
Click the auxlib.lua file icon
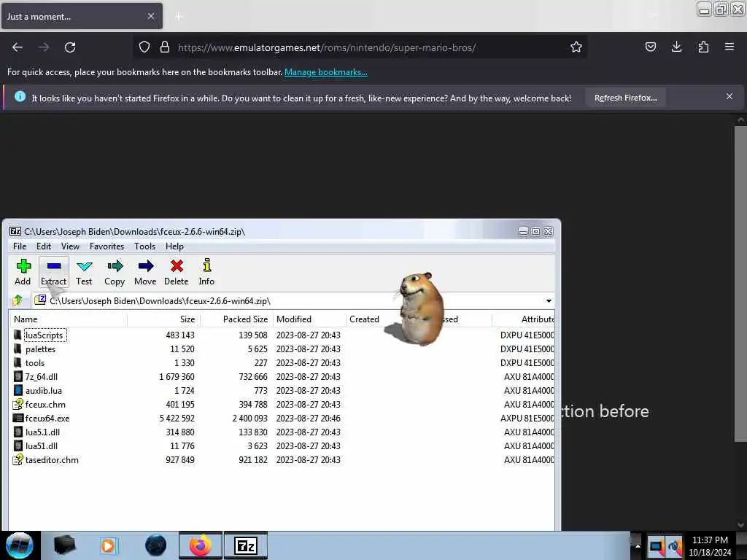tap(18, 391)
